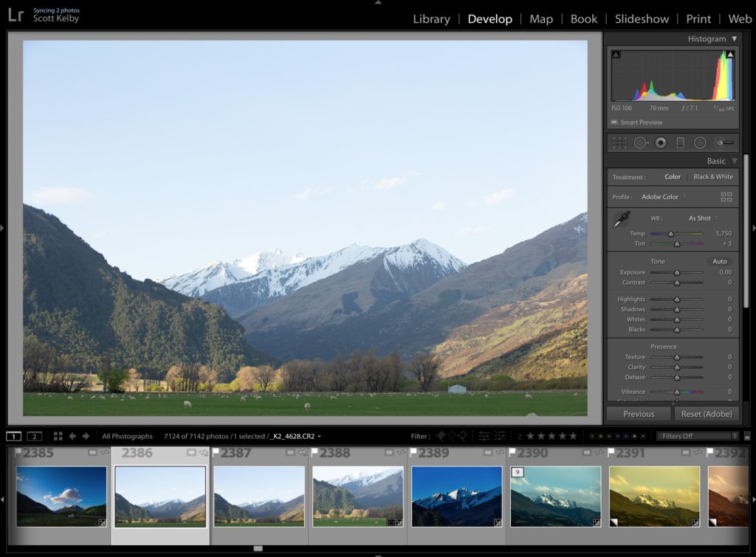756x557 pixels.
Task: Switch to Grid view from filmstrip bar
Action: pos(58,436)
